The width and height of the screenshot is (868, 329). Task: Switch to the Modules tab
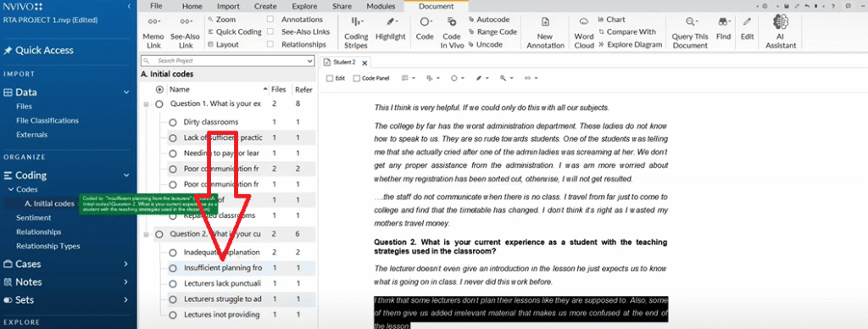381,7
